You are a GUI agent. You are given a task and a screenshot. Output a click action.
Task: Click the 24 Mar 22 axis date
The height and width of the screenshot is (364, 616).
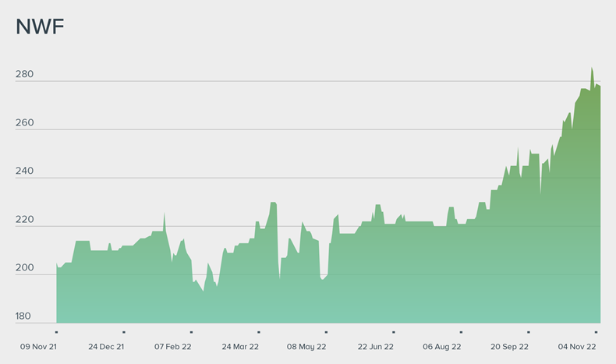pos(240,346)
